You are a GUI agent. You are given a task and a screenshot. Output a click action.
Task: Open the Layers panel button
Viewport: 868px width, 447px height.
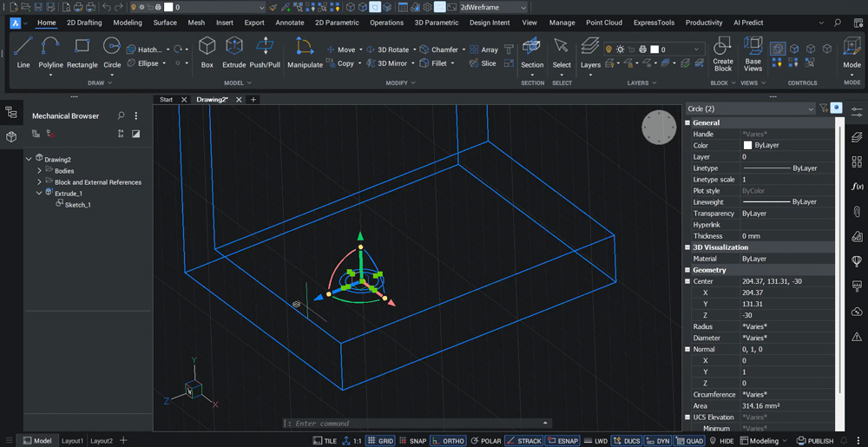coord(590,53)
